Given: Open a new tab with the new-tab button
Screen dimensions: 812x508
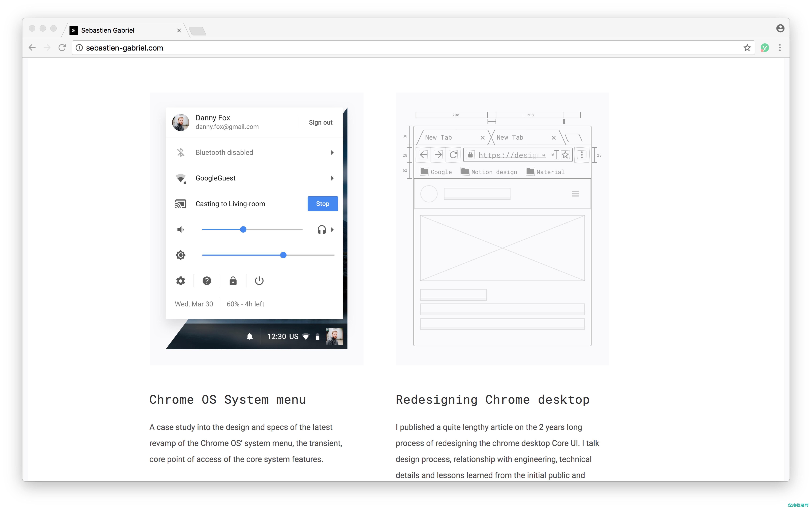Looking at the screenshot, I should point(198,31).
